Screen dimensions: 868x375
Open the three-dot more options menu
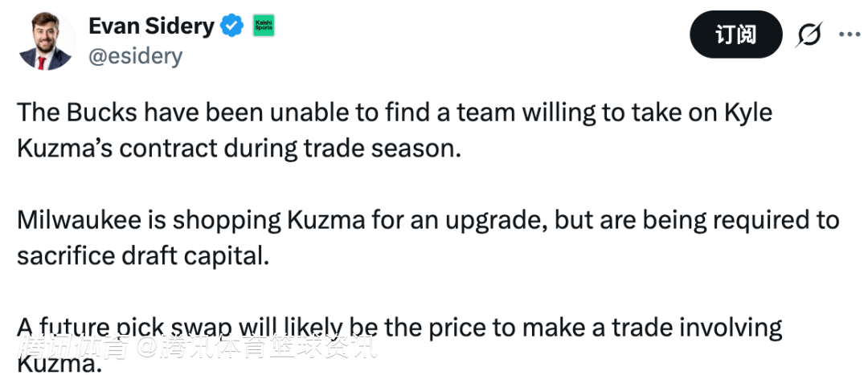click(849, 35)
